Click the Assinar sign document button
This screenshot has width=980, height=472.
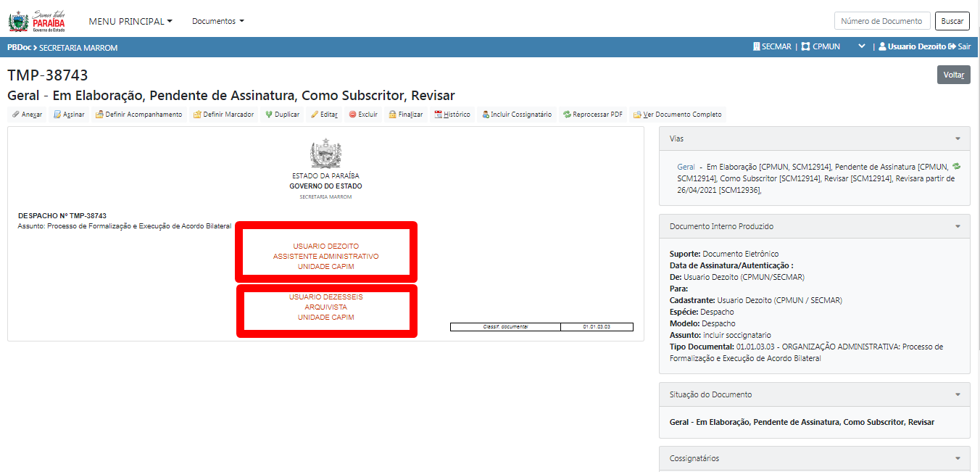tap(69, 115)
